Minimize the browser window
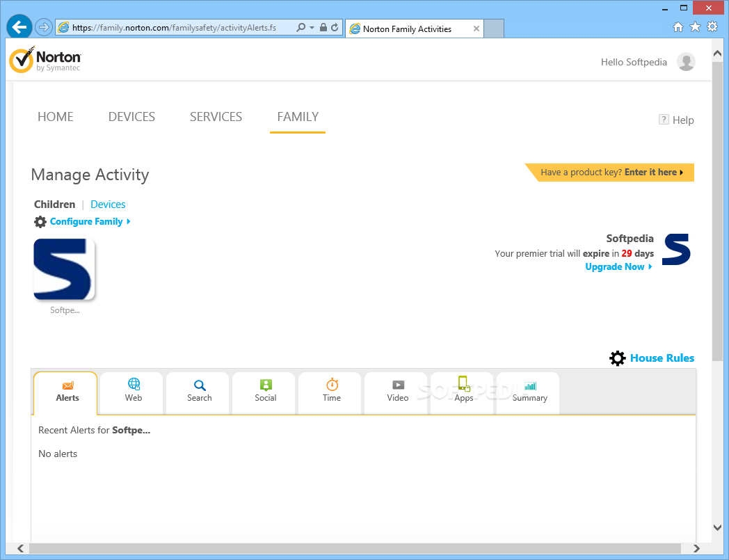Screen dimensions: 729x560 tap(665, 8)
